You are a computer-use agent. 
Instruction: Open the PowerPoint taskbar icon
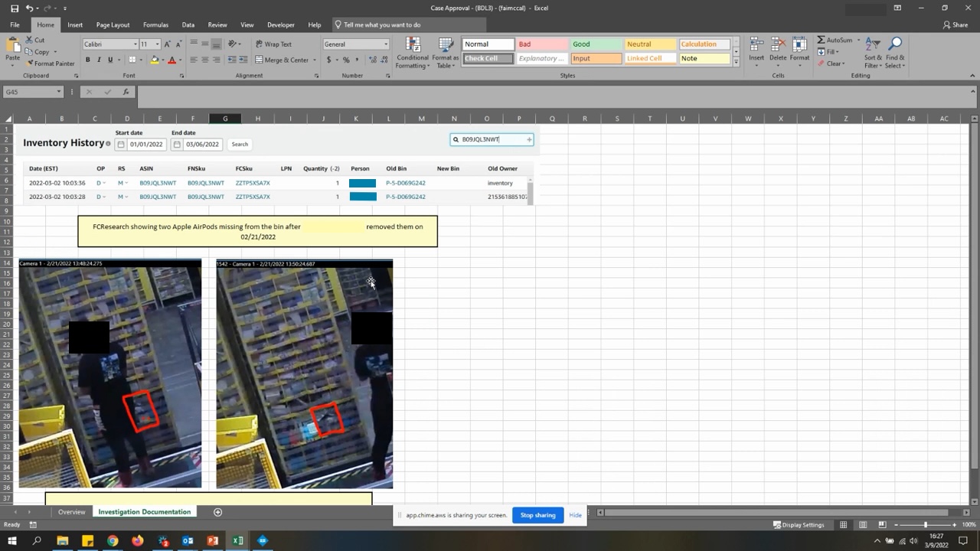click(213, 541)
